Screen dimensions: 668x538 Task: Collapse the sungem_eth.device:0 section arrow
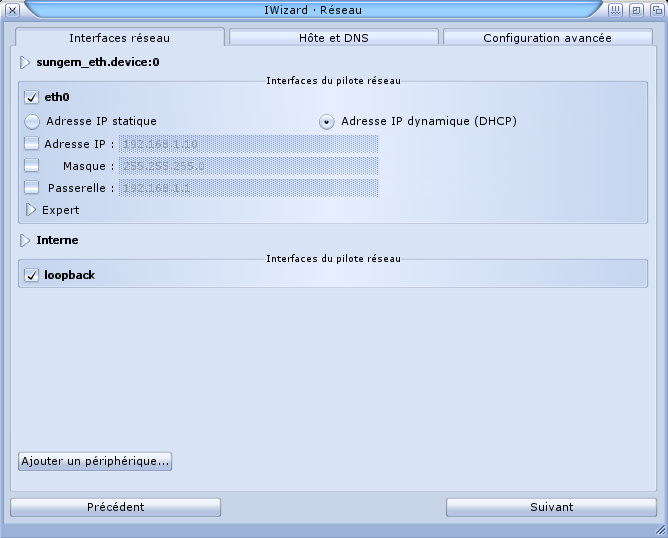[25, 62]
